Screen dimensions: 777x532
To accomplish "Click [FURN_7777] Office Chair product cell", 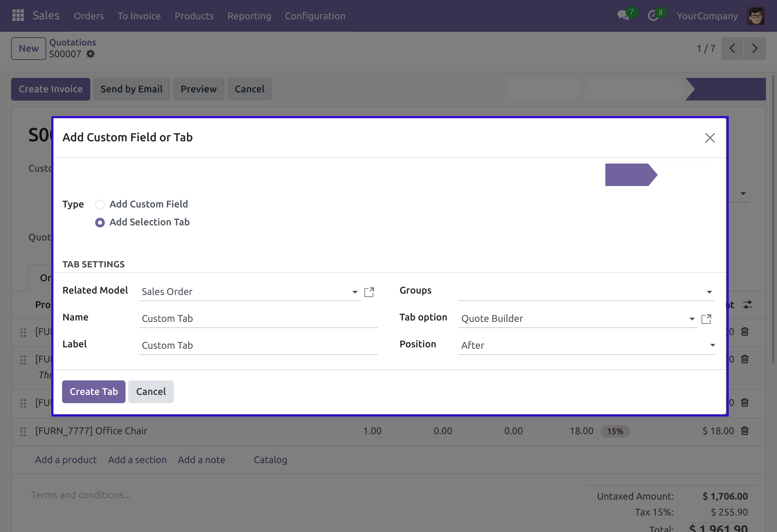I will pyautogui.click(x=91, y=431).
